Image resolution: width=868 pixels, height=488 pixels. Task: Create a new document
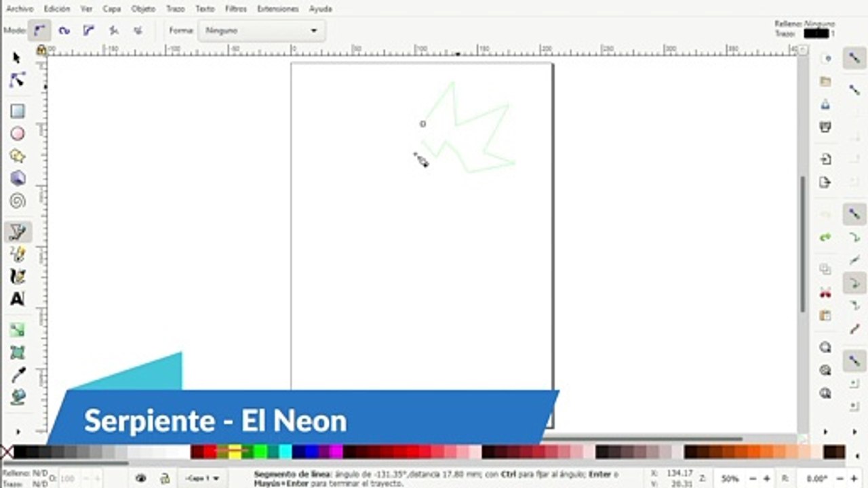(825, 59)
